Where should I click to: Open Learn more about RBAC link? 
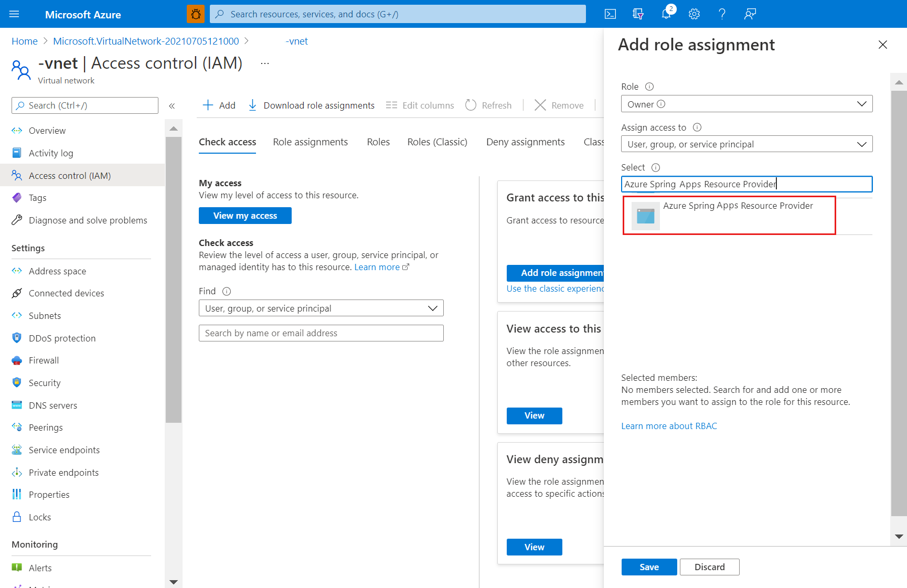click(669, 426)
